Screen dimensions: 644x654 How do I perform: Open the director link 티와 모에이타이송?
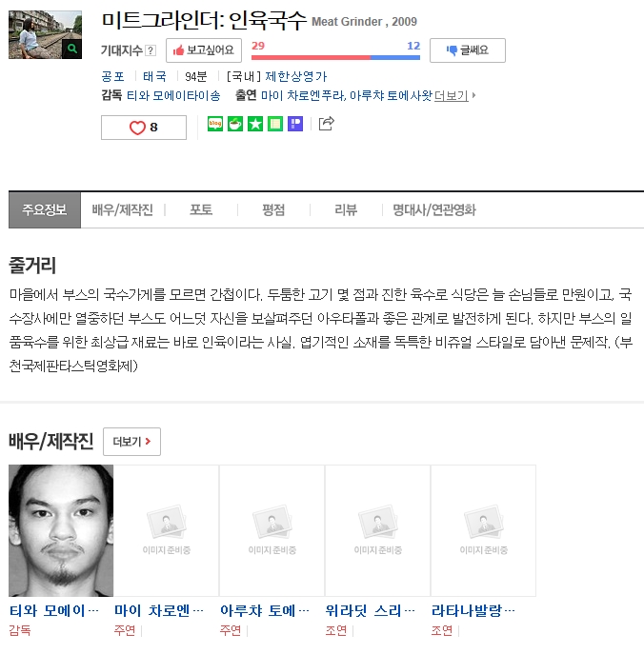[173, 96]
